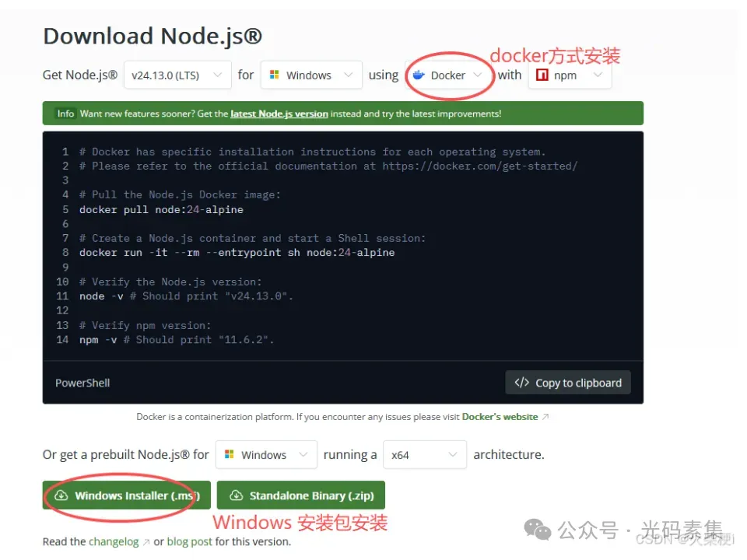
Task: Click the '# Pull the Node.js Docker image:' comment
Action: (180, 194)
